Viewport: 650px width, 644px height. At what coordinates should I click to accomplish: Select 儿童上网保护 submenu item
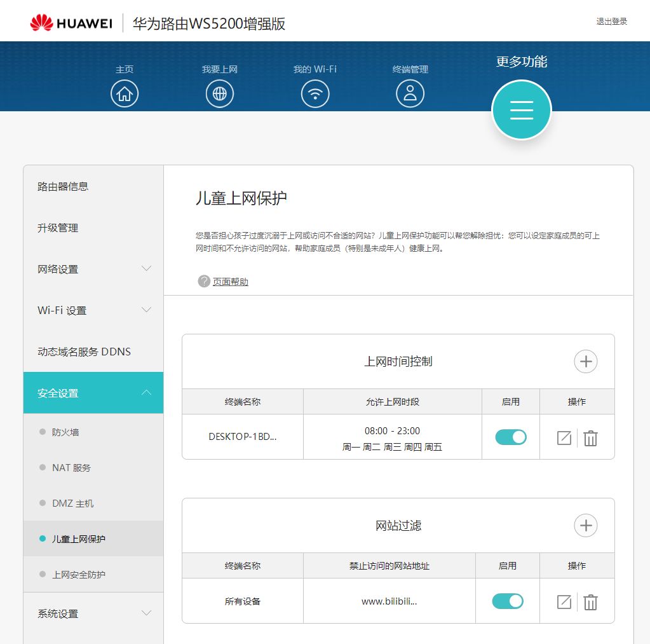(x=93, y=538)
